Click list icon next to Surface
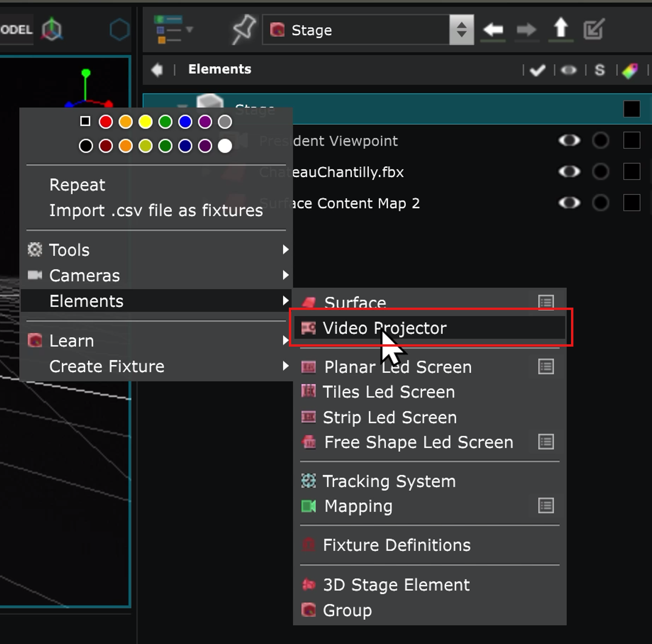This screenshot has height=644, width=652. pos(546,302)
